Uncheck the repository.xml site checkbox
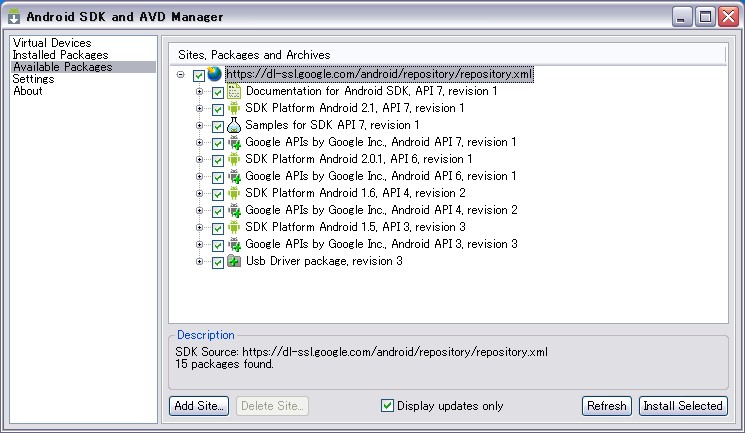This screenshot has width=745, height=433. click(x=198, y=75)
